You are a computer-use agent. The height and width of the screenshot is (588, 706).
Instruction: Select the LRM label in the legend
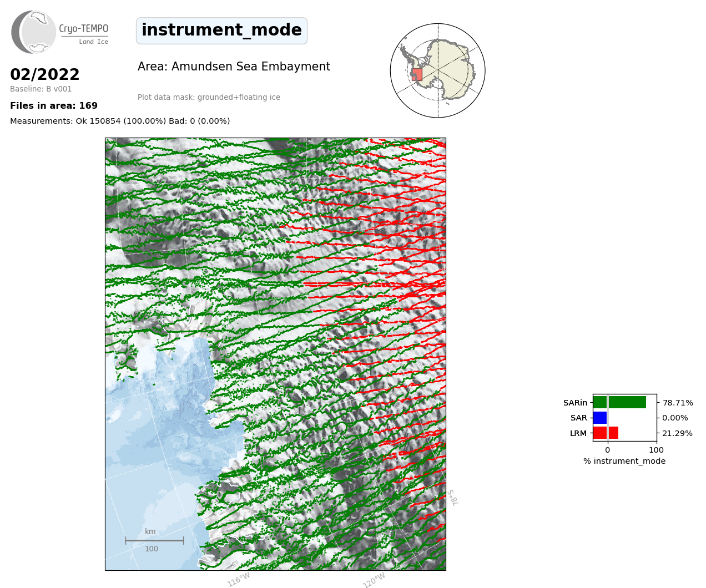coord(578,433)
